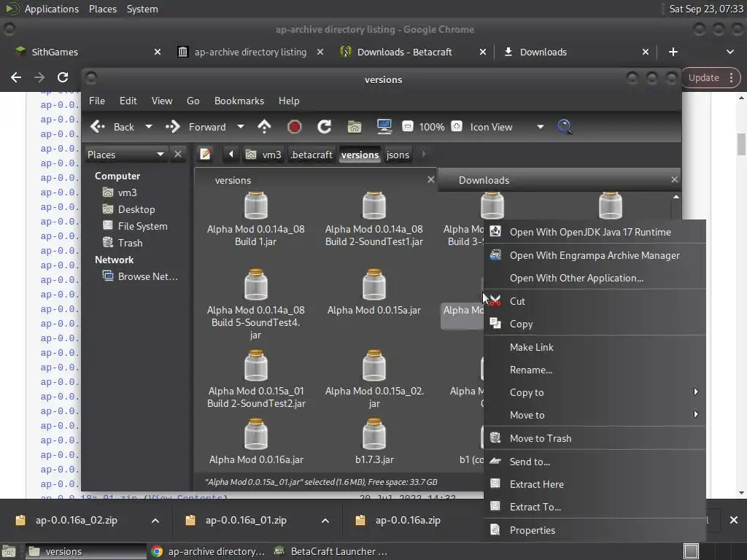This screenshot has width=747, height=560.
Task: Open the File menu in file manager
Action: tap(97, 101)
